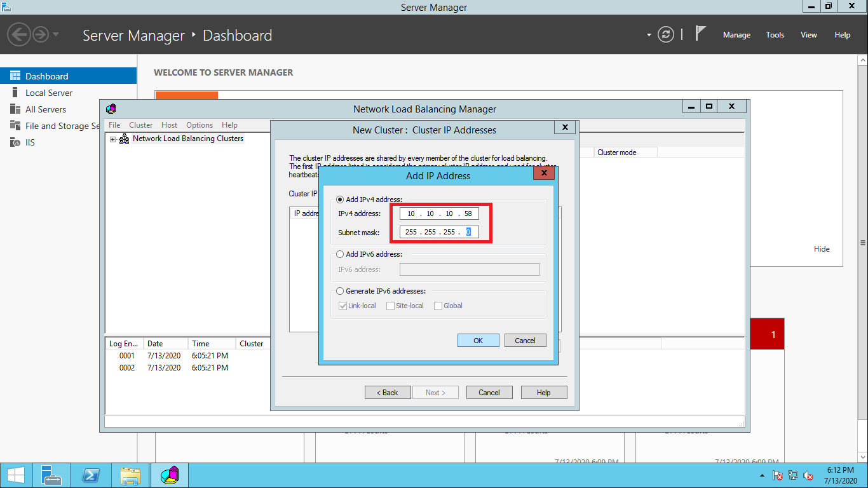
Task: Click the Server Manager title bar app icon
Action: (7, 8)
